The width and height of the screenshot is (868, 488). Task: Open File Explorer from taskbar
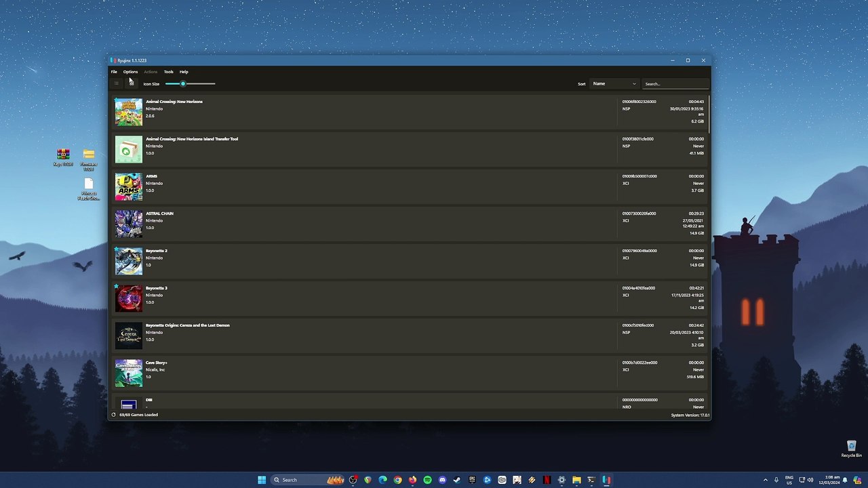point(576,480)
